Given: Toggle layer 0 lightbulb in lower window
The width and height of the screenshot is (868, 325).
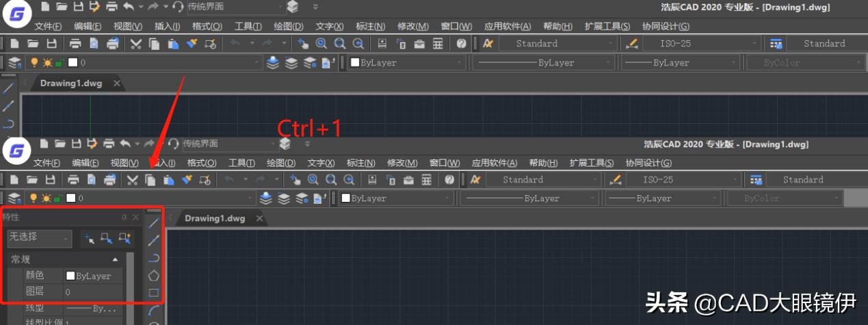Looking at the screenshot, I should (34, 198).
